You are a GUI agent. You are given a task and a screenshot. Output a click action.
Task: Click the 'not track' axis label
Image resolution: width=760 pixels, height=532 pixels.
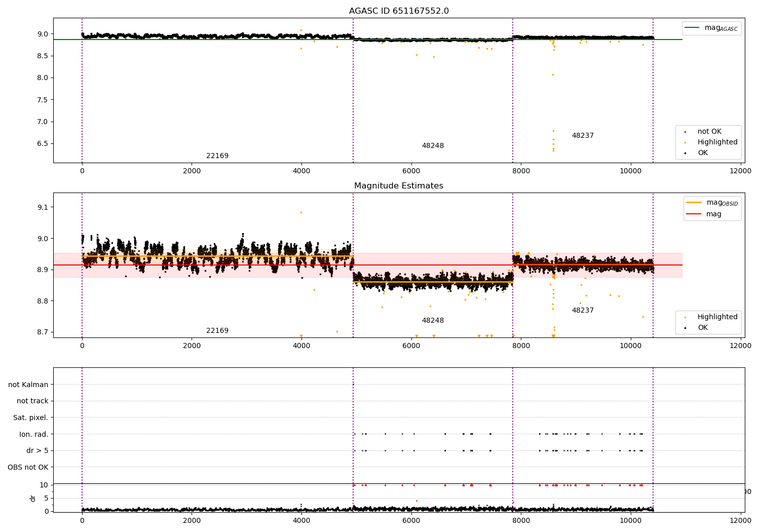coord(32,401)
